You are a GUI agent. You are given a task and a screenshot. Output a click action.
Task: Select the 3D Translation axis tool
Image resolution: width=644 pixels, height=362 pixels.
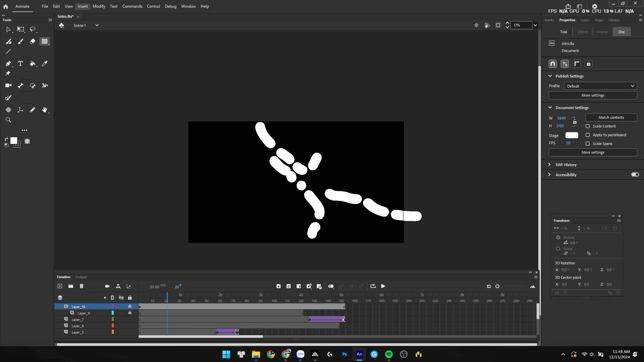20,110
